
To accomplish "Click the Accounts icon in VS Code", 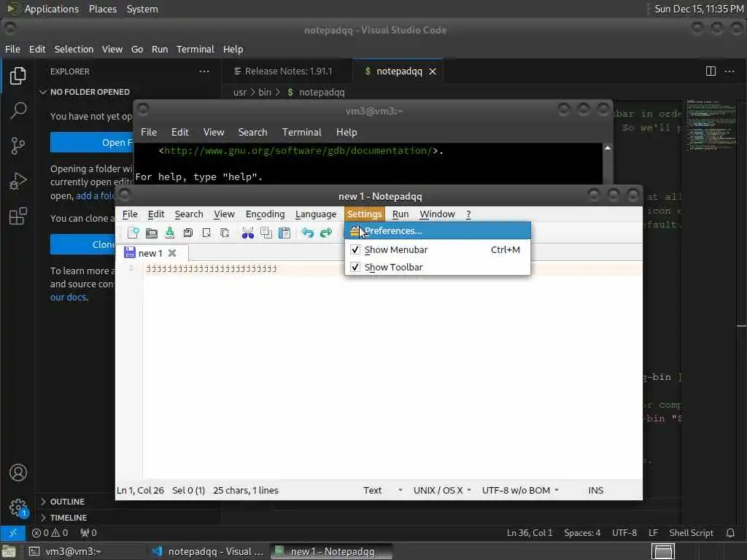I will coord(18,472).
